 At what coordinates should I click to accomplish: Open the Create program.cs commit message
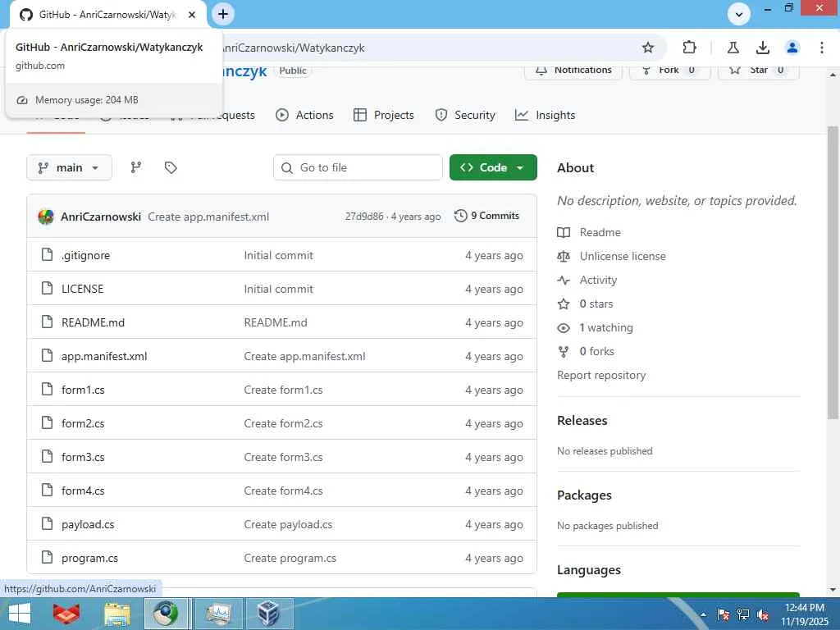click(x=290, y=558)
